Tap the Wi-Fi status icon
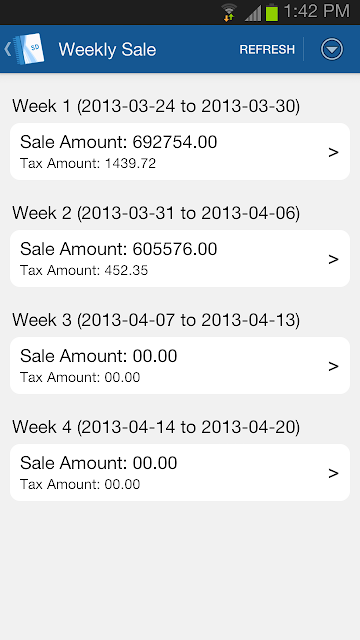 [229, 12]
